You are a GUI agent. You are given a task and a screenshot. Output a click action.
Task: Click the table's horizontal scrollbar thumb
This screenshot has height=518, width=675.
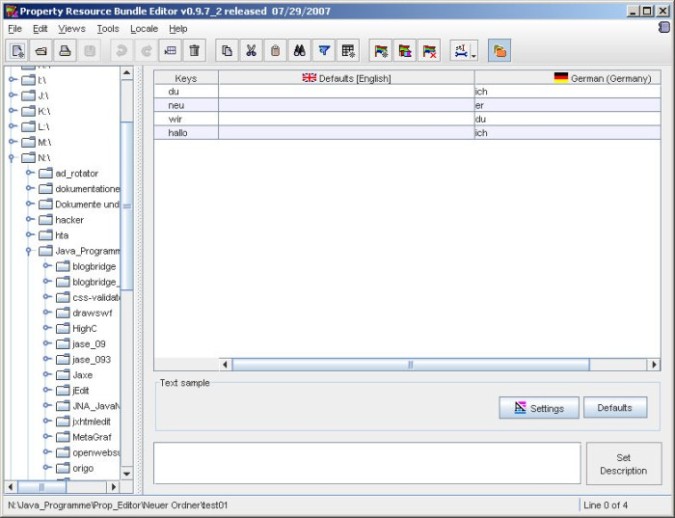pyautogui.click(x=410, y=365)
